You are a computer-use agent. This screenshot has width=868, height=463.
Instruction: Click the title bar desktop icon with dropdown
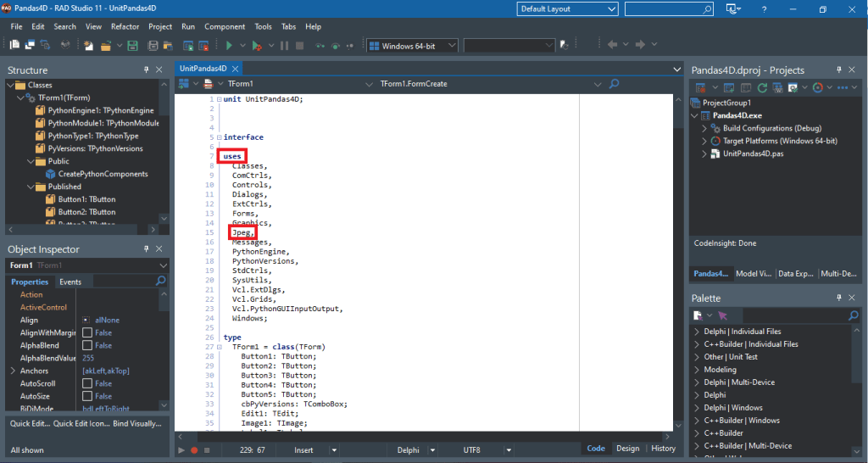[733, 8]
